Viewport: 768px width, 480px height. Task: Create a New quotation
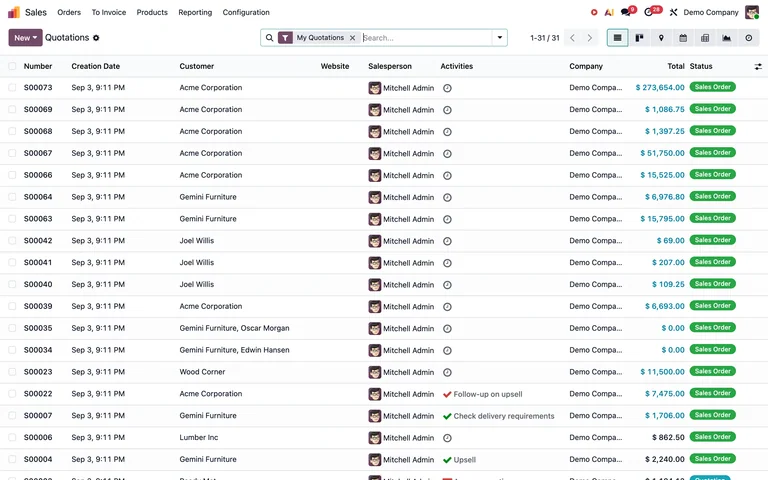click(25, 38)
